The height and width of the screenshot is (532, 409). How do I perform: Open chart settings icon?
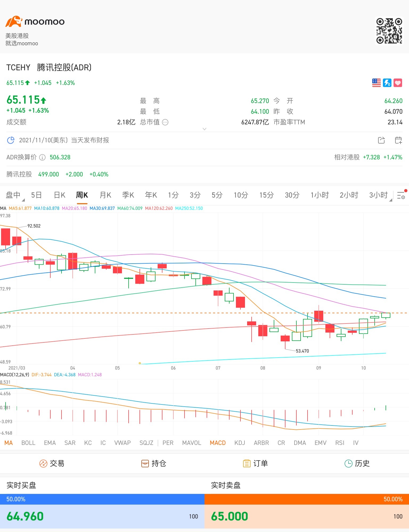coord(401,195)
